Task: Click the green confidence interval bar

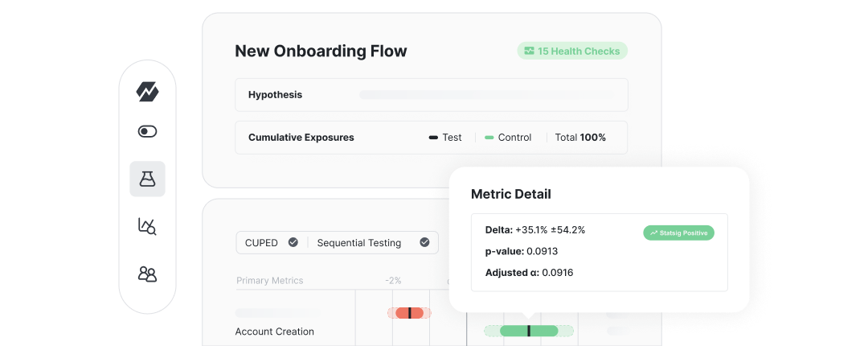Action: [x=528, y=331]
